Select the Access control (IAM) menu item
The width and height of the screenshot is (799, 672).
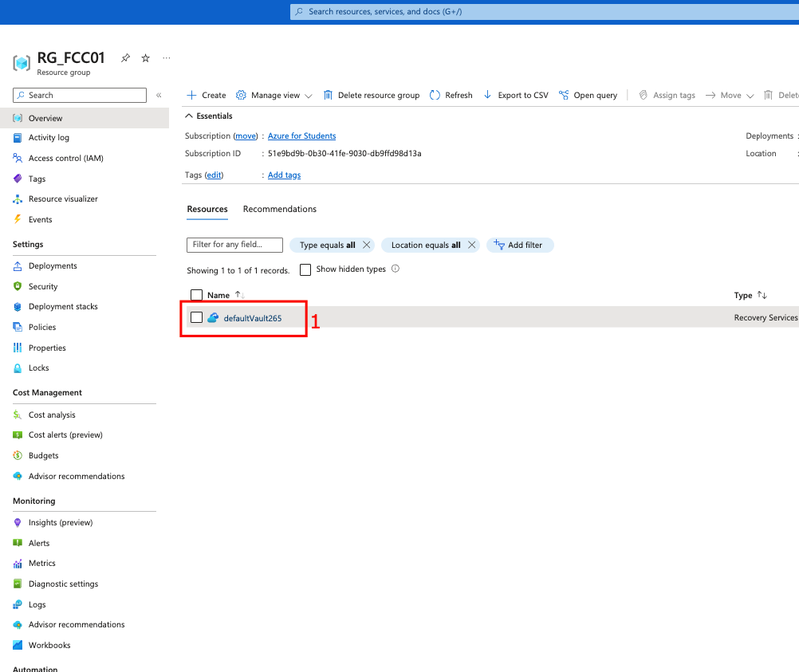[x=65, y=158]
